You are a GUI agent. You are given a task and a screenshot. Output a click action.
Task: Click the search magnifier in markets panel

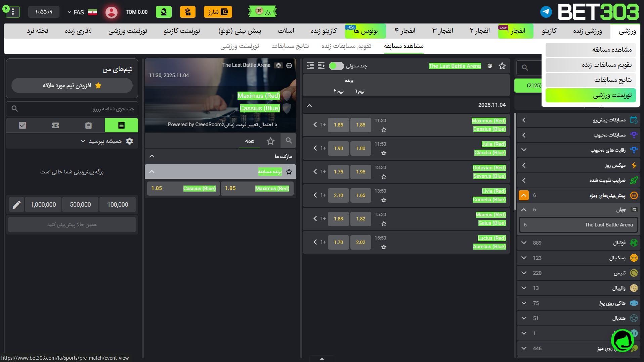tap(289, 141)
